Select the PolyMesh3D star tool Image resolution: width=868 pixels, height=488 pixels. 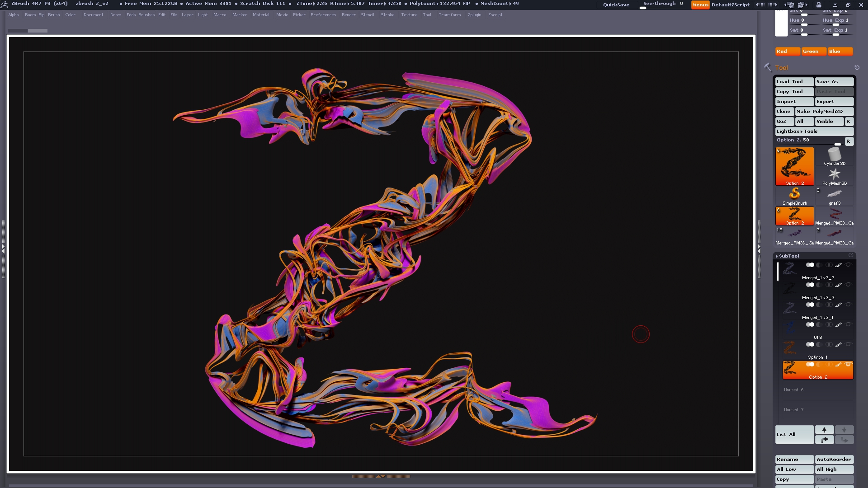834,175
